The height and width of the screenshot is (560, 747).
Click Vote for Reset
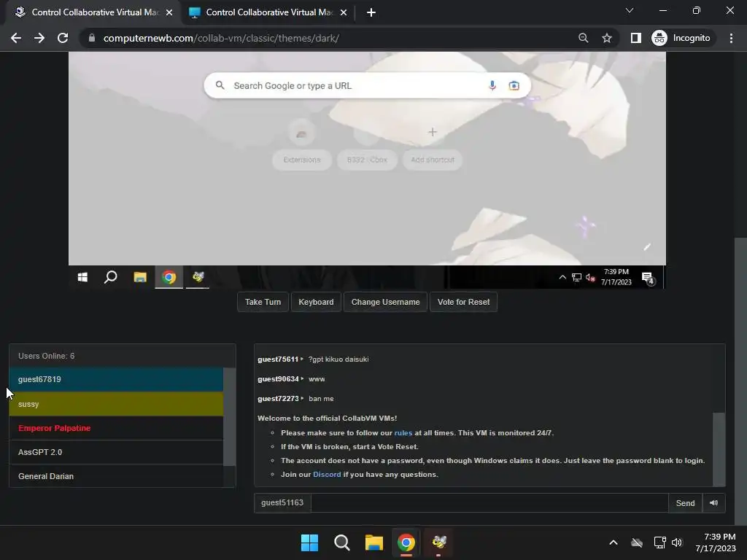(463, 302)
